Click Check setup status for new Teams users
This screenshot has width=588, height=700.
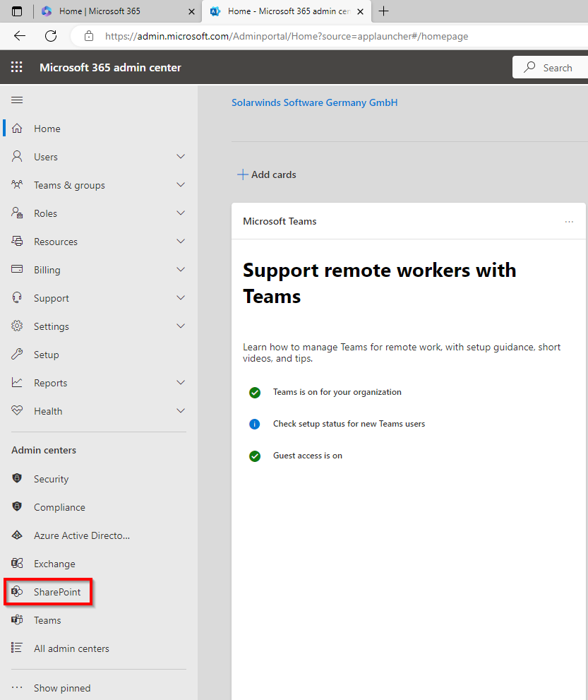(x=349, y=424)
